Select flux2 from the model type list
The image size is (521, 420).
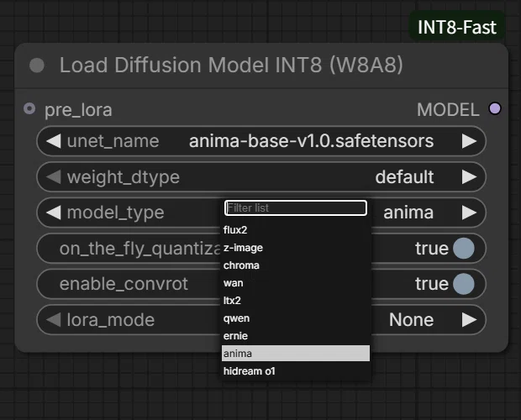pos(296,230)
